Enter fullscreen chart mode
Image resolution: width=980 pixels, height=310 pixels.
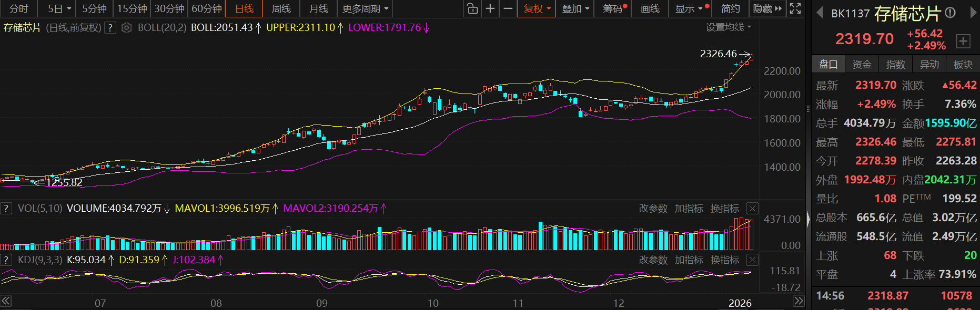click(x=795, y=8)
